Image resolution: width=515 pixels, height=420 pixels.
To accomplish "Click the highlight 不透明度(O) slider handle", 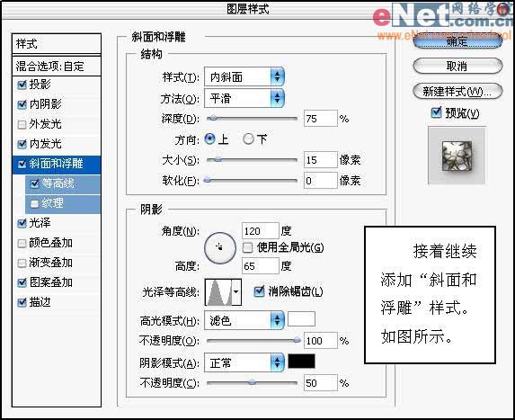I will [x=297, y=340].
